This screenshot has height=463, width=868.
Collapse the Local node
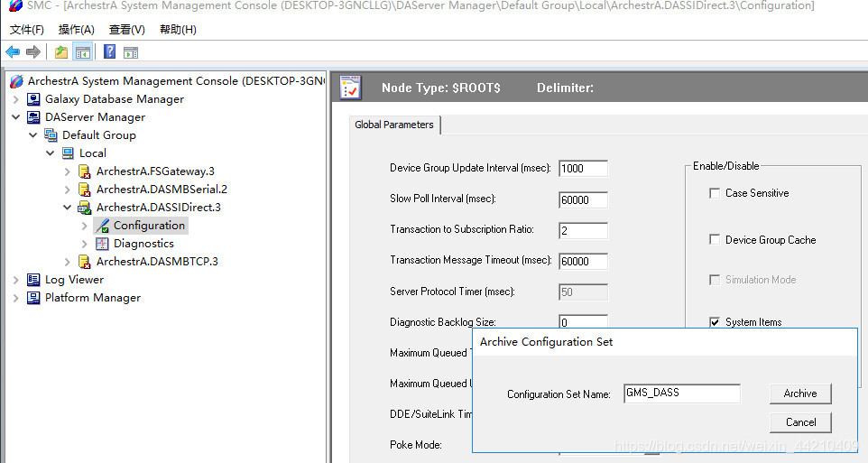51,153
